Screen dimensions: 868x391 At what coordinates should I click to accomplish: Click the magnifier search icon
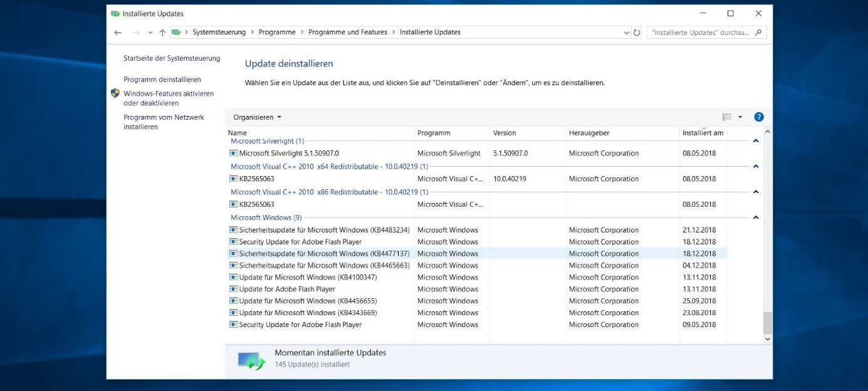point(758,32)
